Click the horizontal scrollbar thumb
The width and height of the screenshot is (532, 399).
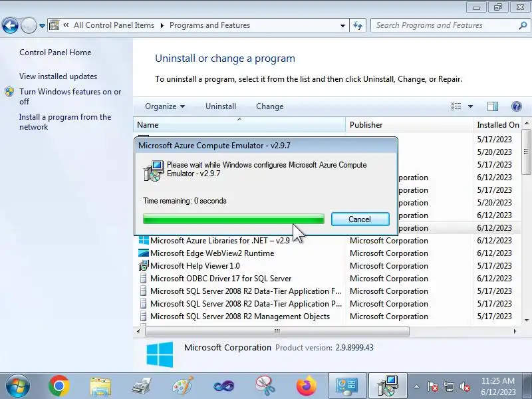tap(277, 331)
